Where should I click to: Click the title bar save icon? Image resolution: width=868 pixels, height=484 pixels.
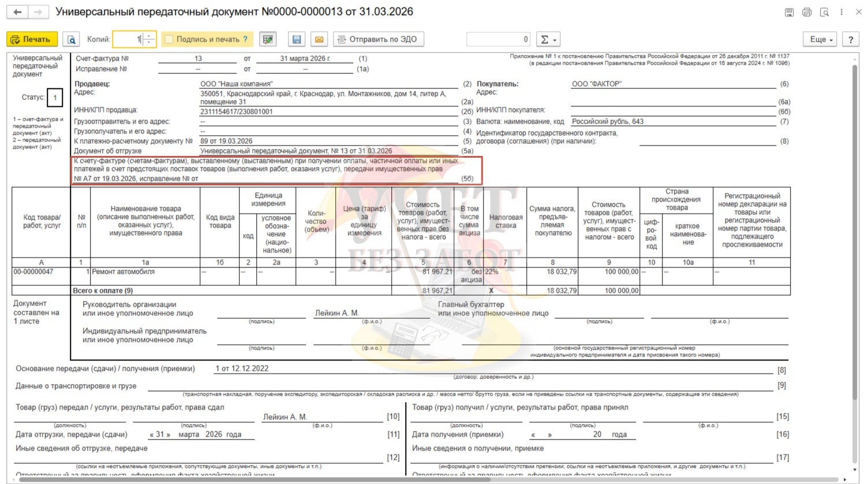click(x=789, y=12)
